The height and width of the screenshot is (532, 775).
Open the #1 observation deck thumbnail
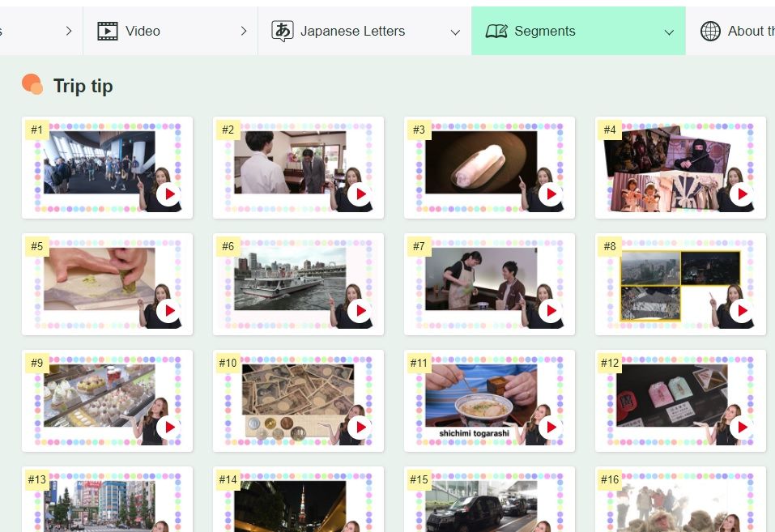[107, 168]
